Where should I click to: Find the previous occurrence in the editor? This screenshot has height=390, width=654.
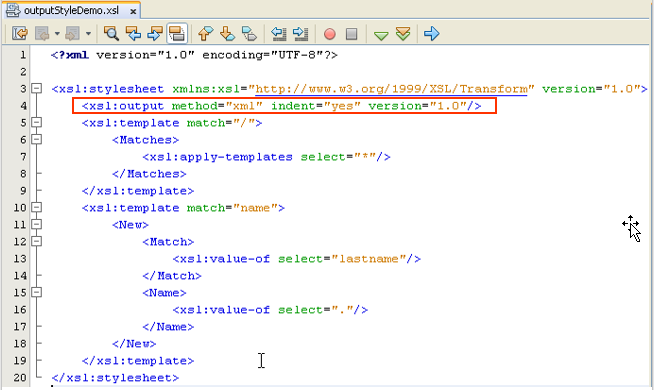[133, 33]
